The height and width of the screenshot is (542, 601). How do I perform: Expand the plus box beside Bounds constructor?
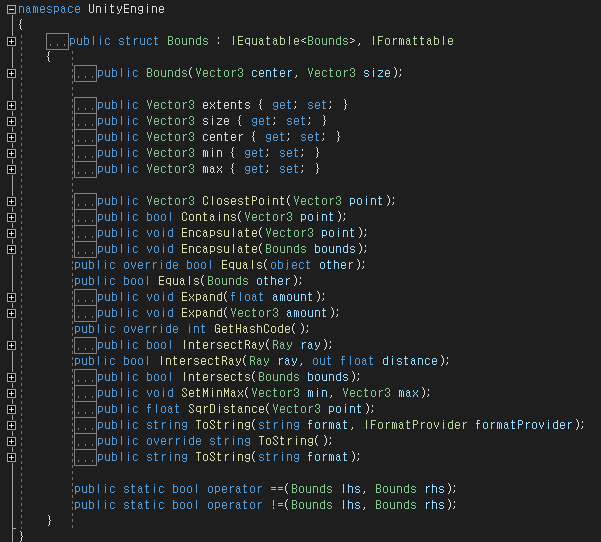tap(10, 73)
